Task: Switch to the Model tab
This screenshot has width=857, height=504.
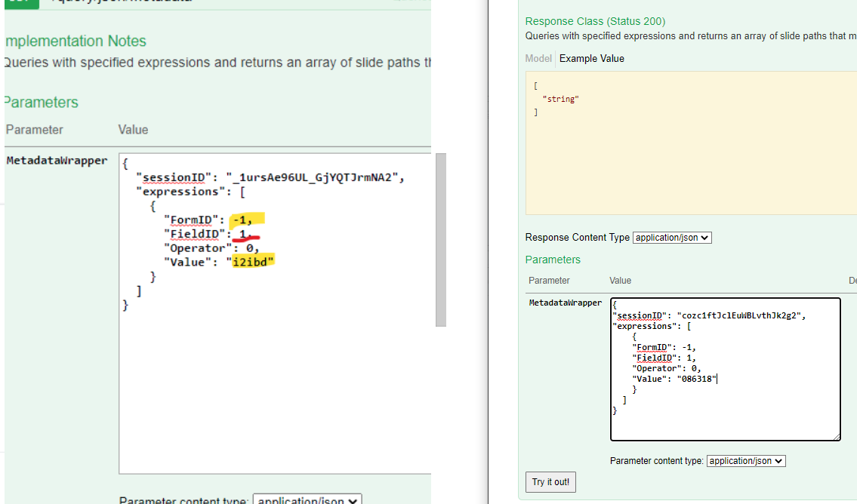Action: pos(538,58)
